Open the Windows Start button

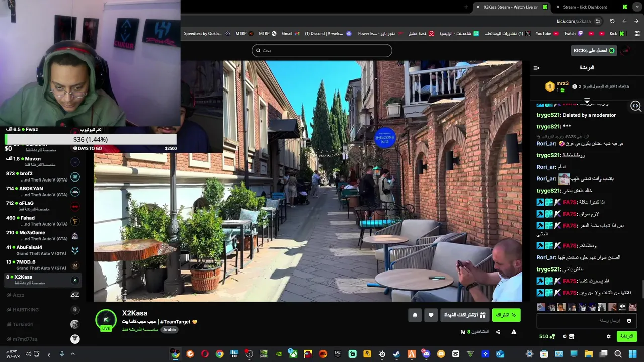pyautogui.click(x=633, y=354)
